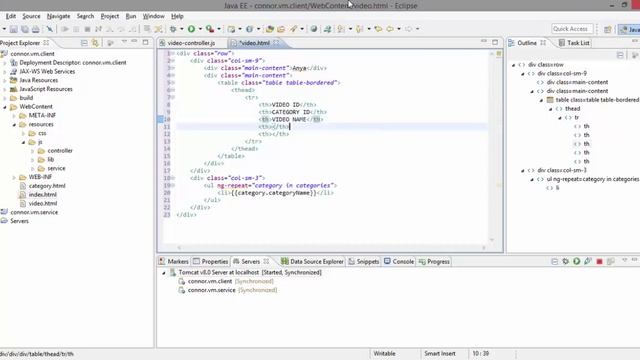
Task: Open the Project menu
Action: (x=109, y=16)
